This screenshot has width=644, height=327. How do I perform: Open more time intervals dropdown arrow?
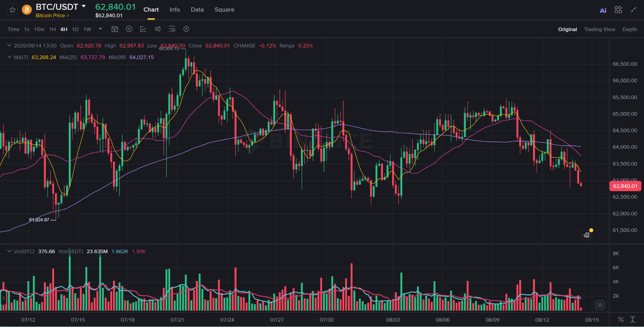pos(100,29)
